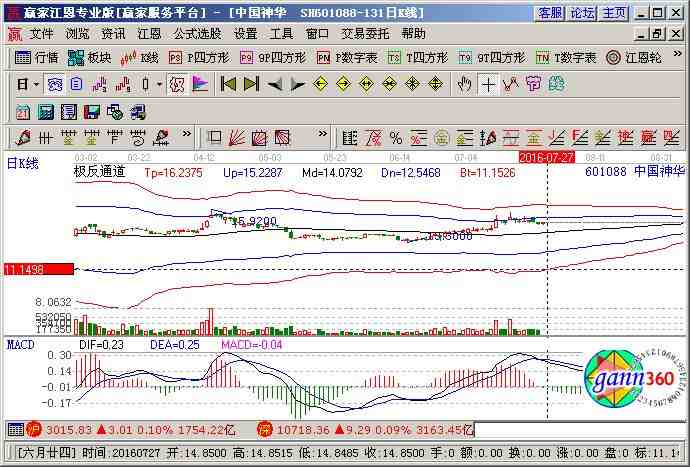Viewport: 690px width, 467px height.
Task: Jump to the first bar with green skip-back icon
Action: point(228,84)
